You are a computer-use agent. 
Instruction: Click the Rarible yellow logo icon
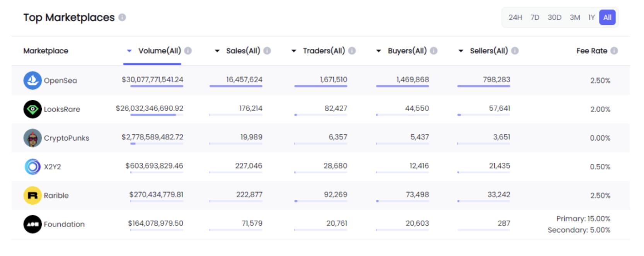point(32,195)
